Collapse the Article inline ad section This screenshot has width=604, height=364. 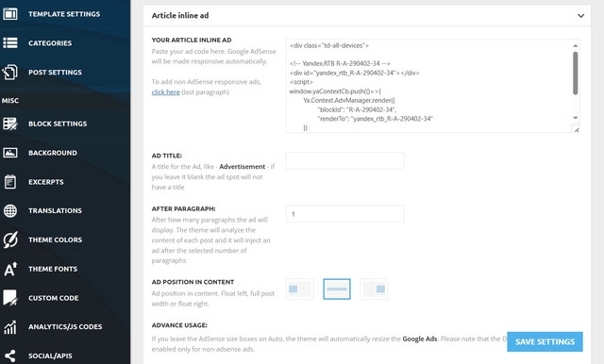pos(580,16)
